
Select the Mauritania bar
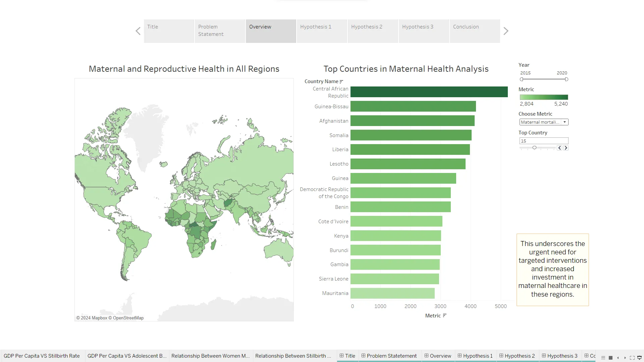point(392,293)
